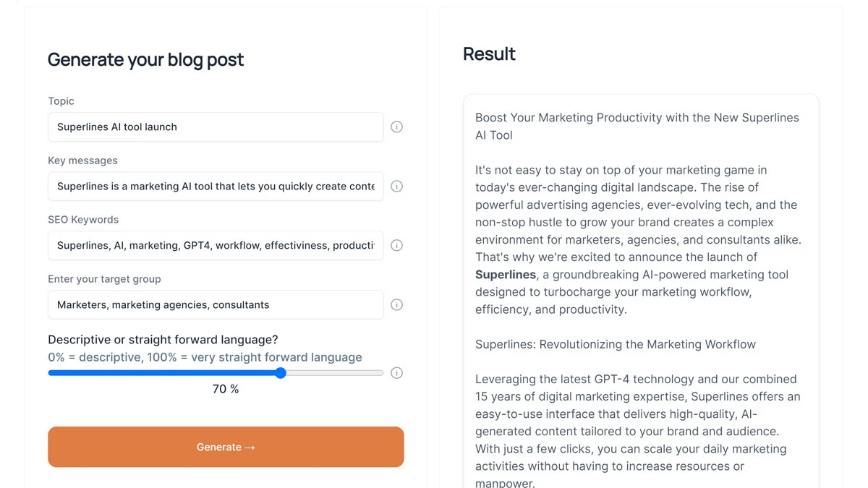Viewport: 868px width, 488px height.
Task: Click the info icon beside Key messages field
Action: coord(396,186)
